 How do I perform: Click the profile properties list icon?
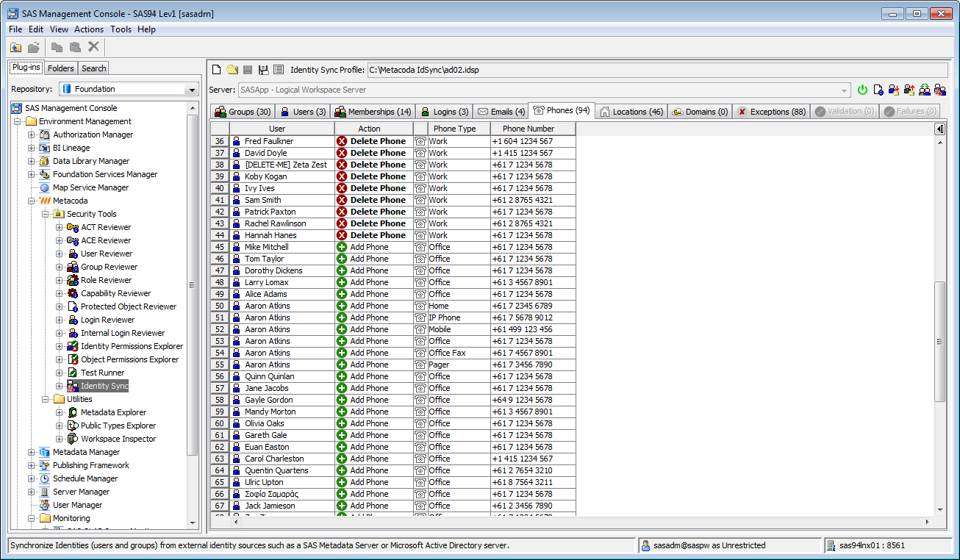(x=279, y=70)
